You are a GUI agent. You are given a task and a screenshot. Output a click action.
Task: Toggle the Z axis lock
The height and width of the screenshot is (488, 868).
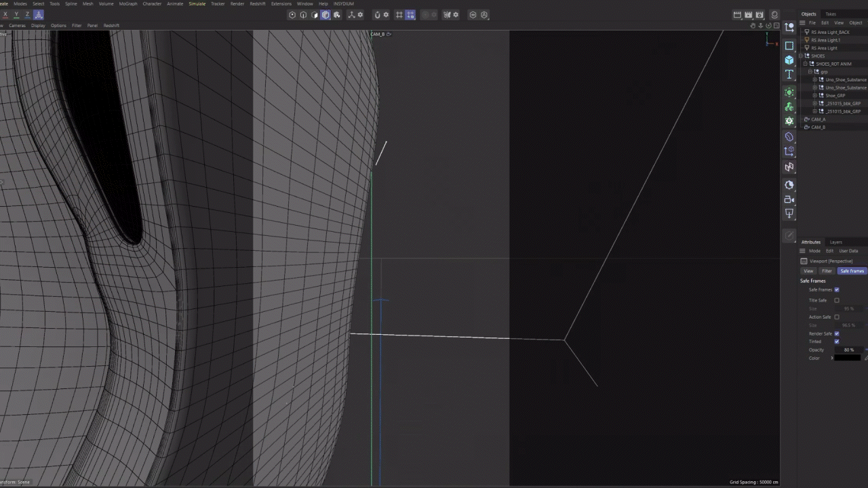(x=27, y=15)
